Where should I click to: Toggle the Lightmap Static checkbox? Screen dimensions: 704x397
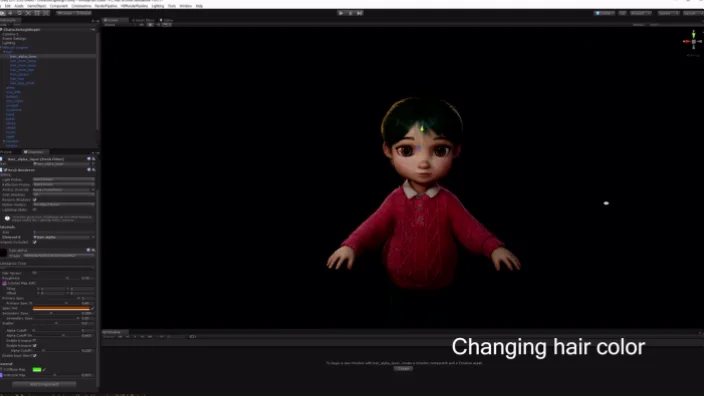point(35,210)
